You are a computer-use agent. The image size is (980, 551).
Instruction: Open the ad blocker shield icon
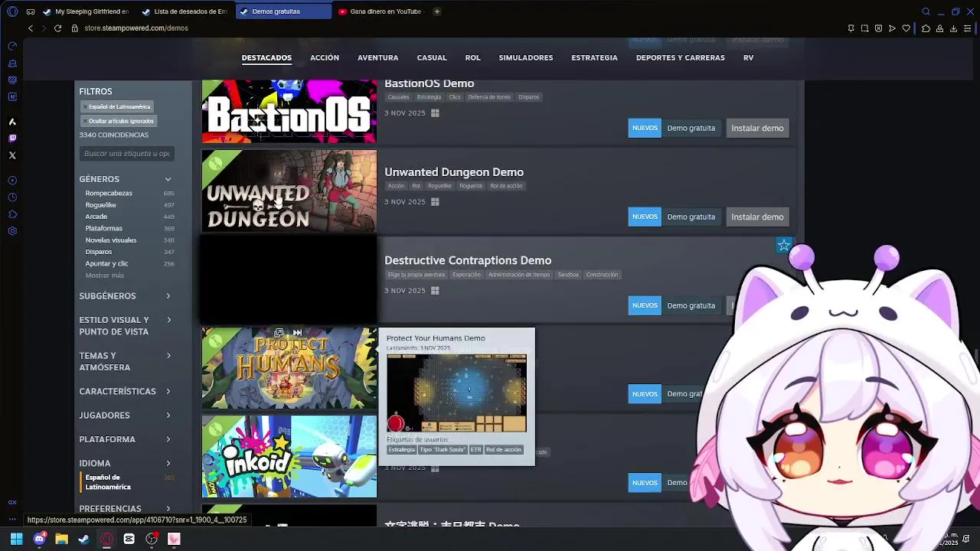878,28
